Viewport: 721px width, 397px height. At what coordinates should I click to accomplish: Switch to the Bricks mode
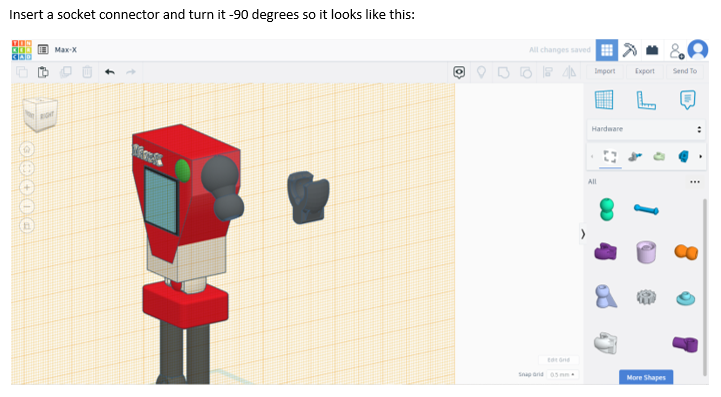(652, 50)
